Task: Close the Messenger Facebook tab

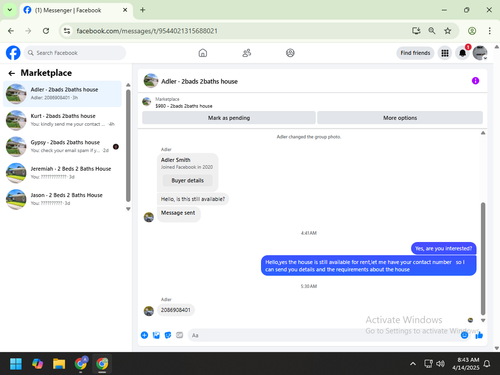Action: point(125,10)
